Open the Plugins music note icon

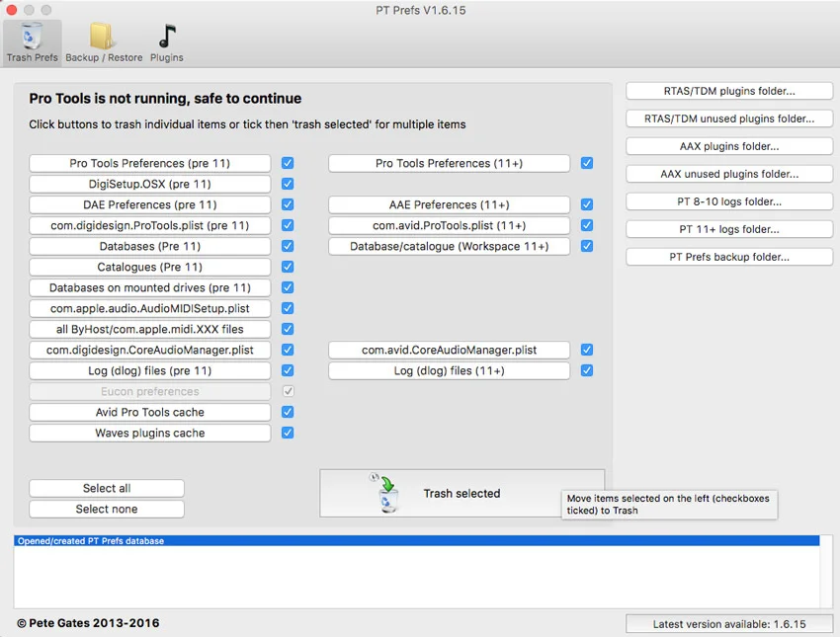tap(167, 37)
